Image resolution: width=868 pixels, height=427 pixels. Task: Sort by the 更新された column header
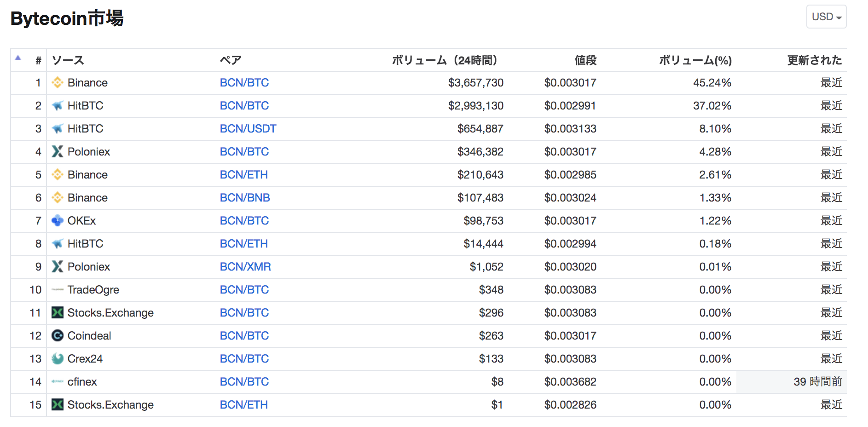tap(815, 60)
